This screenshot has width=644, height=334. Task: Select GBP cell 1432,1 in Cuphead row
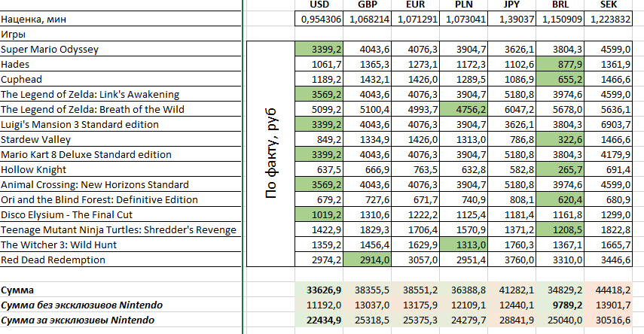coord(367,79)
